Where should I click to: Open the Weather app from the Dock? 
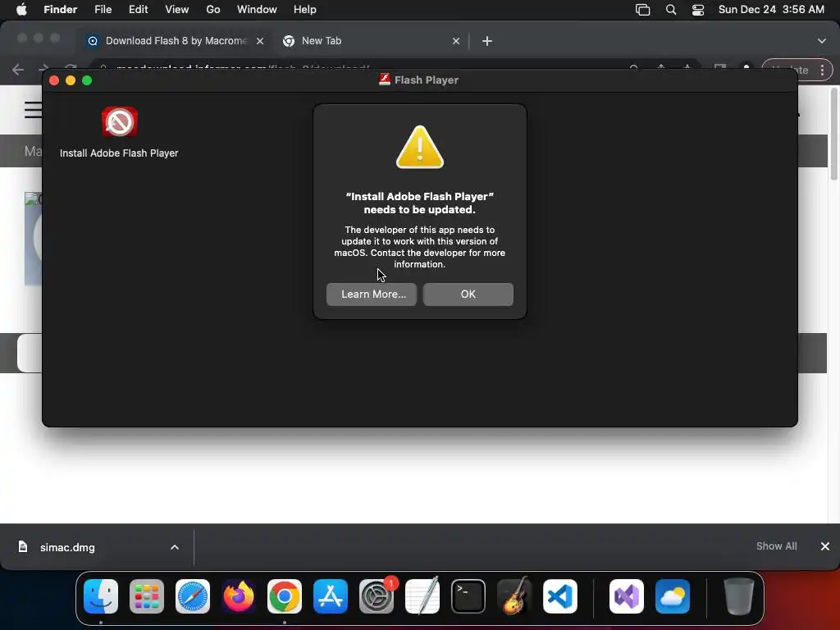pos(673,596)
